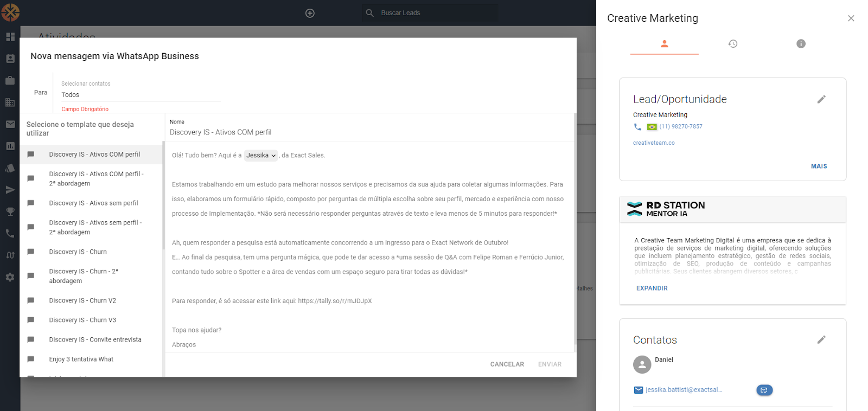The width and height of the screenshot is (868, 411).
Task: Open the settings gear icon in sidebar
Action: click(10, 277)
